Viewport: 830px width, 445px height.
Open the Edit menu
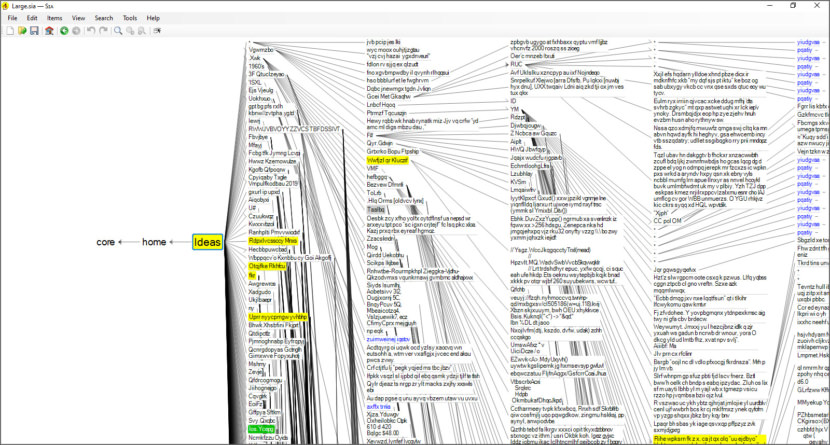click(32, 18)
